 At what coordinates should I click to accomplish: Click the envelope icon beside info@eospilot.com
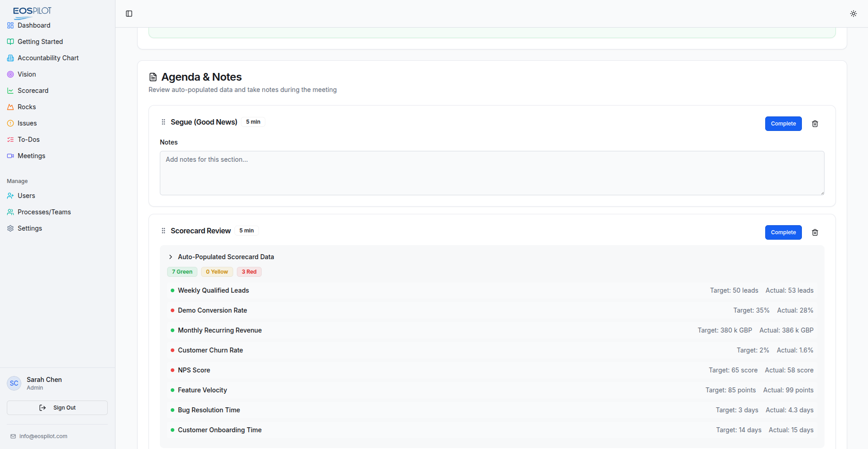[x=13, y=436]
